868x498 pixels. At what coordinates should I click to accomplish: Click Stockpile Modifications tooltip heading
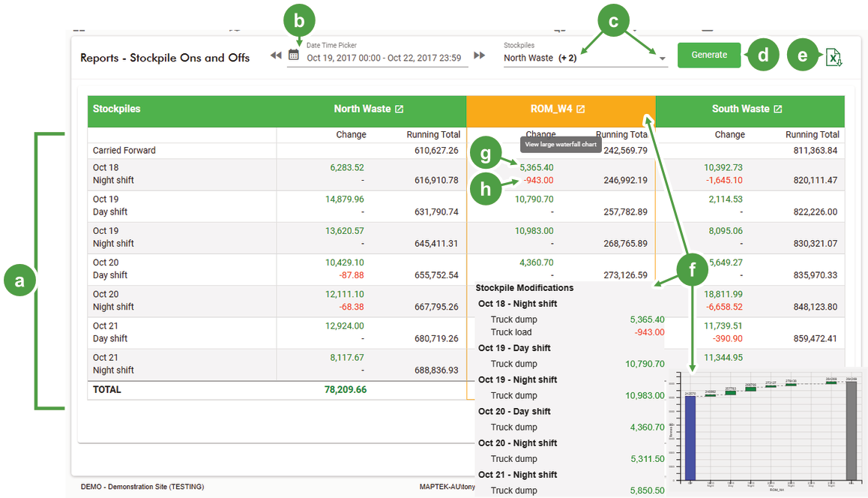tap(524, 288)
